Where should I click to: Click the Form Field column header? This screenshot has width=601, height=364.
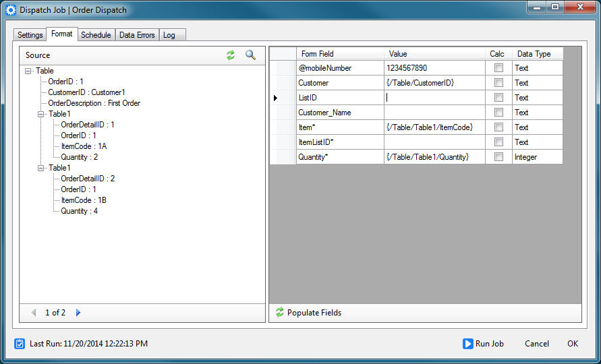coord(340,54)
